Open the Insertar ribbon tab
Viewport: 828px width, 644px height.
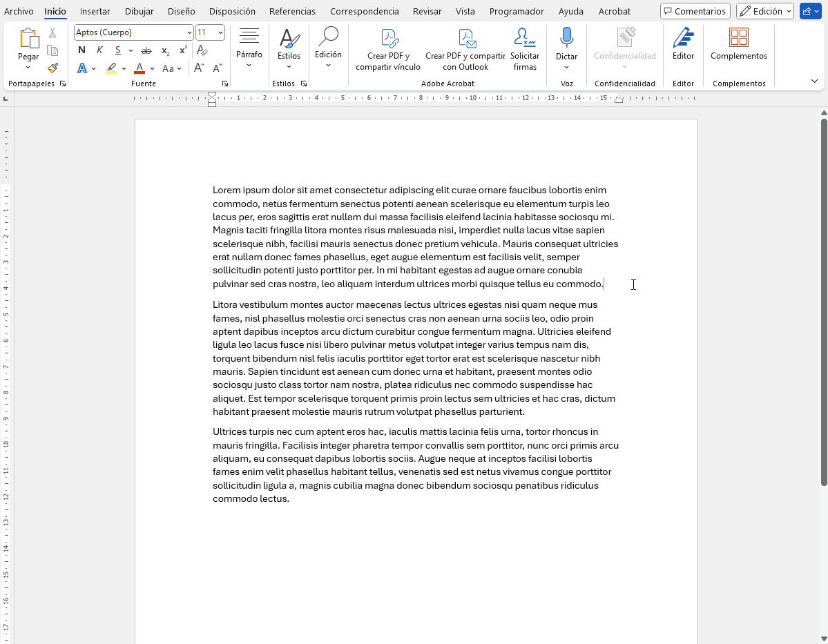(x=95, y=11)
